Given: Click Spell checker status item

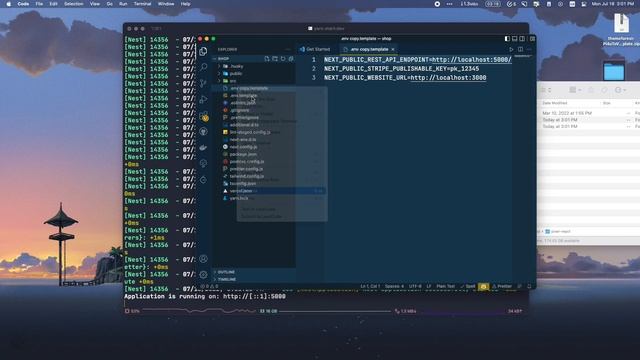Looking at the screenshot, I should tap(468, 287).
